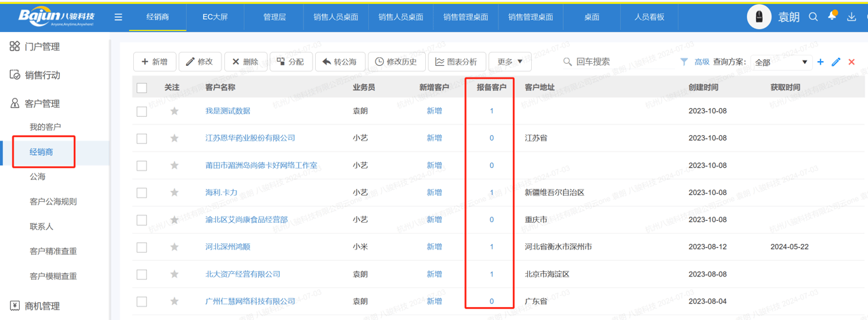868x320 pixels.
Task: Click the advanced filter funnel icon
Action: pos(684,62)
